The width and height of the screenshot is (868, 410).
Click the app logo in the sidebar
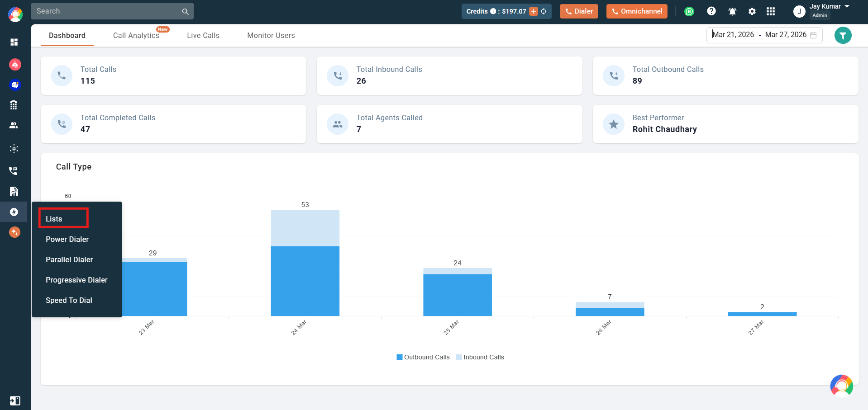15,14
